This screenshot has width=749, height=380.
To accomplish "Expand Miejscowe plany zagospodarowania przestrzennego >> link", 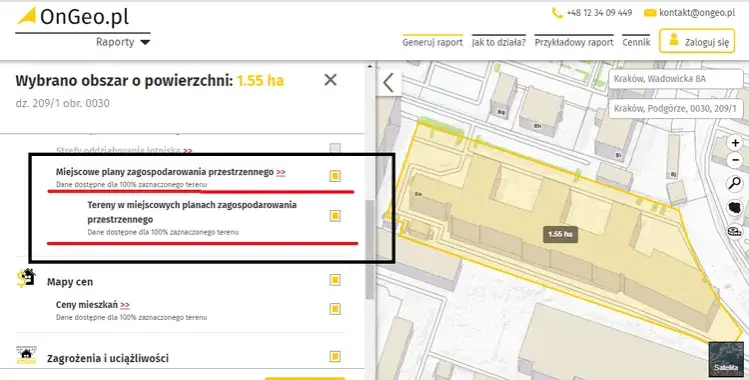I will [x=281, y=172].
